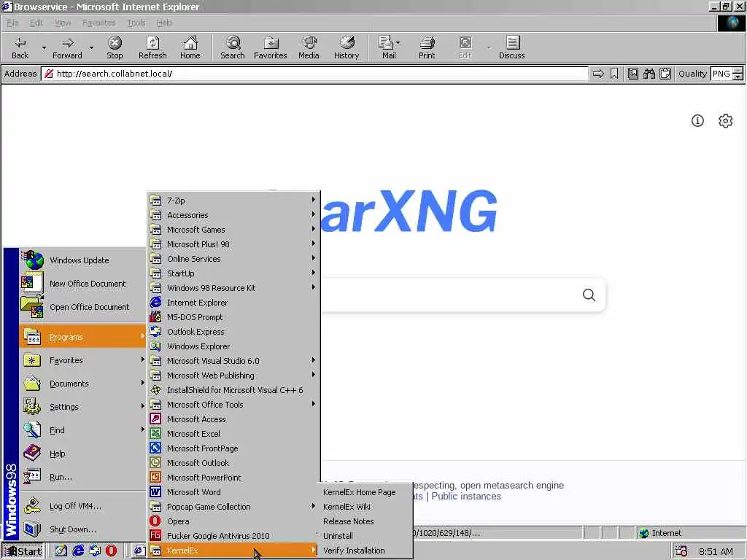The height and width of the screenshot is (560, 747).
Task: Open the Search toolbar button
Action: pos(233,47)
